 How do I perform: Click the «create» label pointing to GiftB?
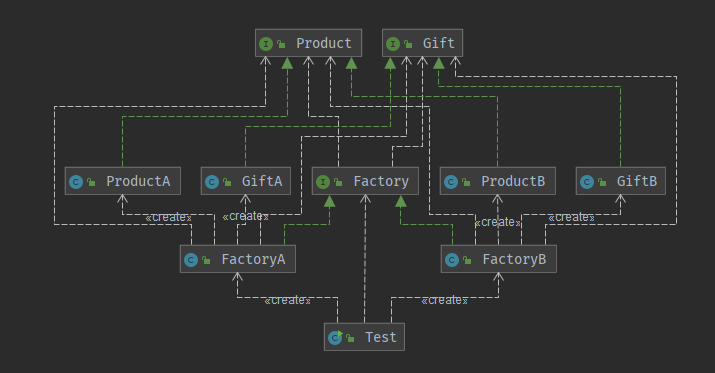coord(571,218)
